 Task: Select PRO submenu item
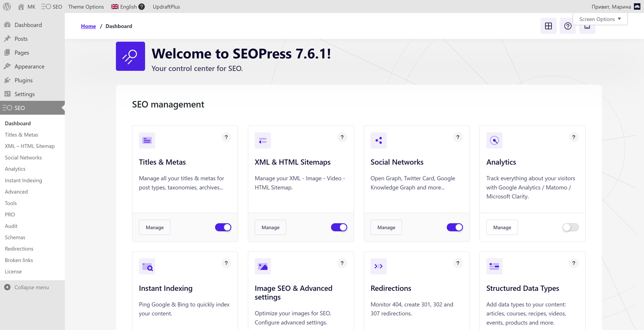pos(10,214)
